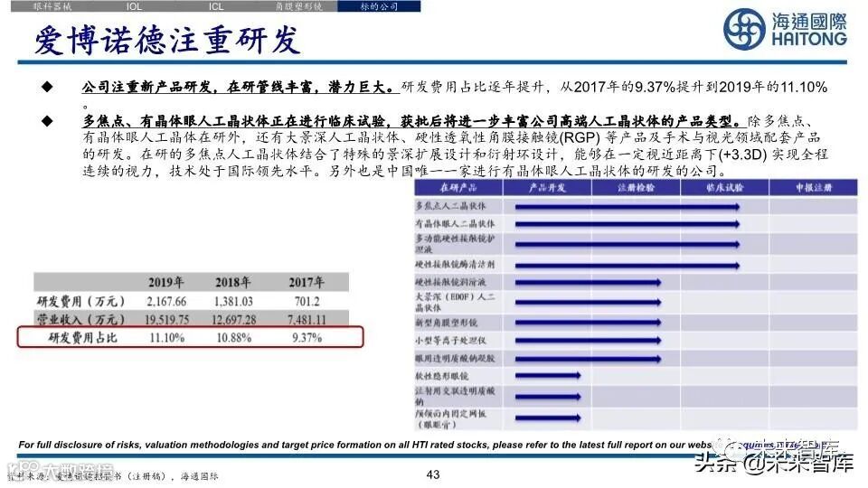This screenshot has height=488, width=868.
Task: Open the ICL section tab
Action: click(216, 6)
